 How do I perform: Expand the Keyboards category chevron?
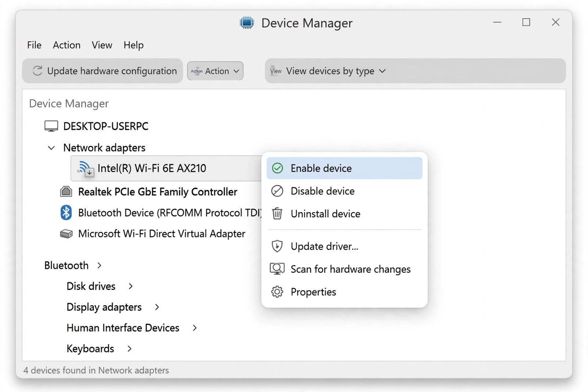[x=129, y=349]
